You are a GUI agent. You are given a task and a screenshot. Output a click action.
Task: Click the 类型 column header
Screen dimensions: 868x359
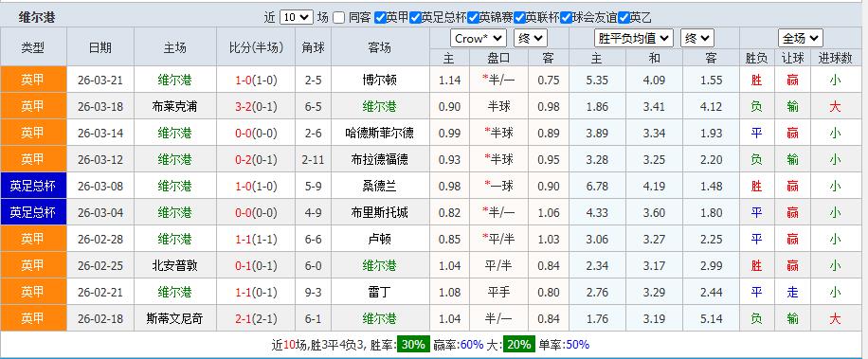(x=33, y=47)
